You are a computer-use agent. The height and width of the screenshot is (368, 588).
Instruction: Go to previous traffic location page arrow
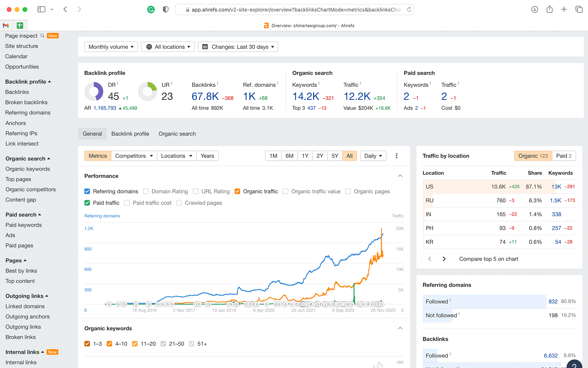(x=430, y=259)
